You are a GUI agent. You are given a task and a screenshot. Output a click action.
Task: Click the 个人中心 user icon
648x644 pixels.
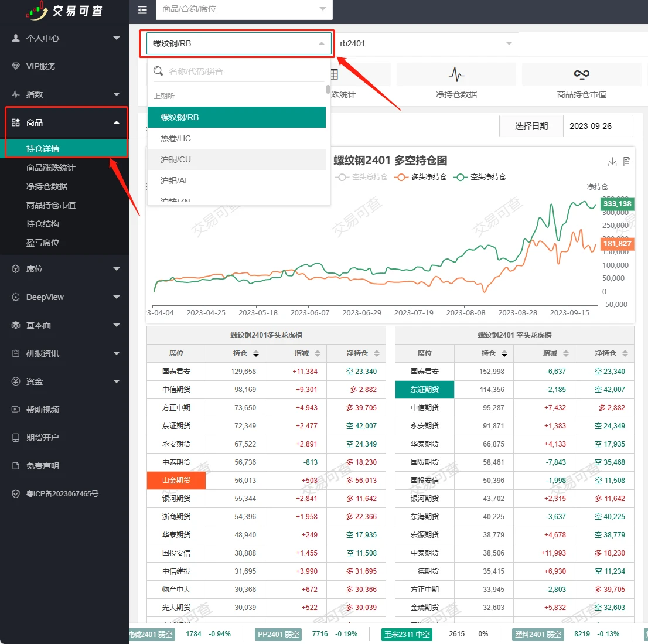pos(16,38)
